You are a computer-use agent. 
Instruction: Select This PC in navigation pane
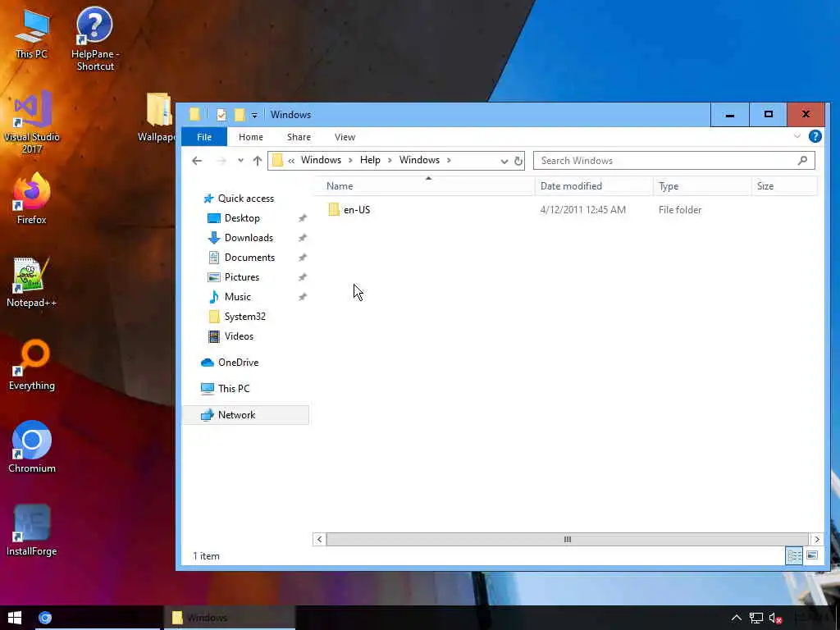click(x=225, y=389)
